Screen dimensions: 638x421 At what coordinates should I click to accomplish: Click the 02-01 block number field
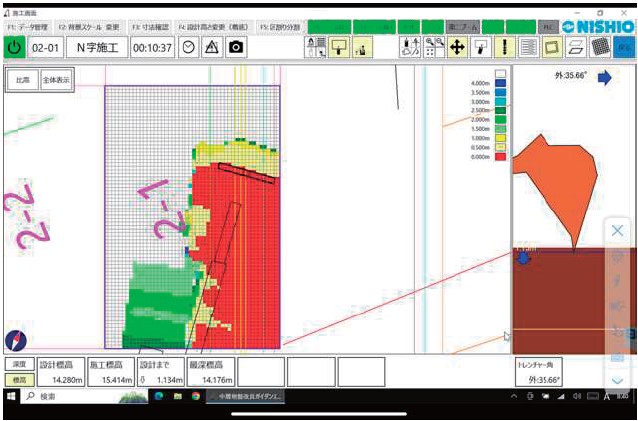[46, 48]
